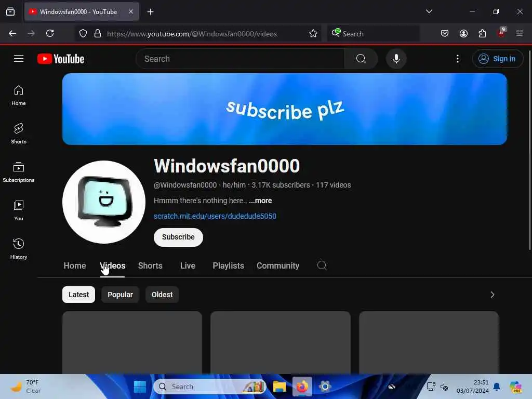Open the Playlists channel tab

point(229,265)
